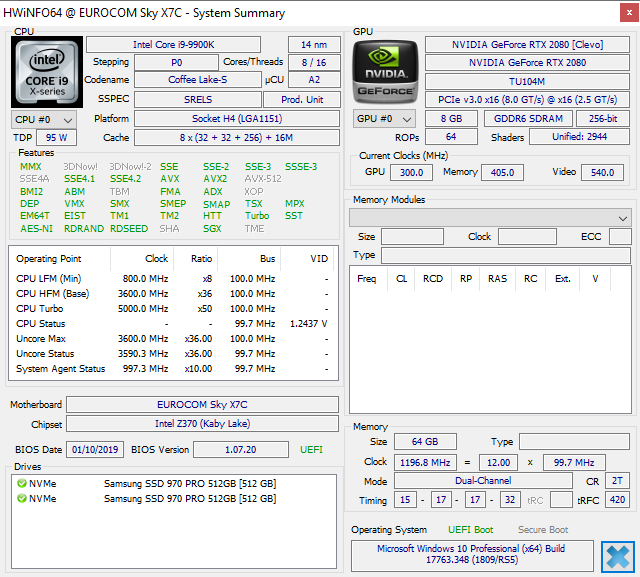Click the Uncore Status row
Screen dimensions: 640x577
coord(173,353)
